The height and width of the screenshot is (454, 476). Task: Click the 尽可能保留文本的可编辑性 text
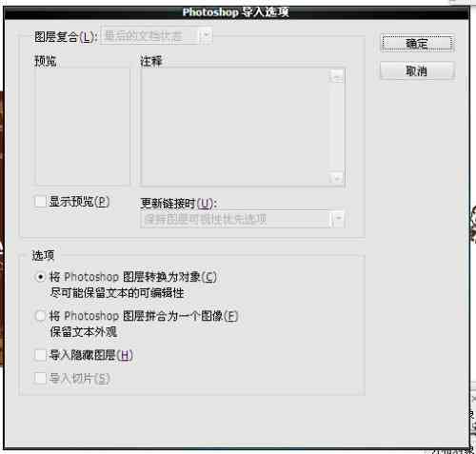[x=117, y=293]
